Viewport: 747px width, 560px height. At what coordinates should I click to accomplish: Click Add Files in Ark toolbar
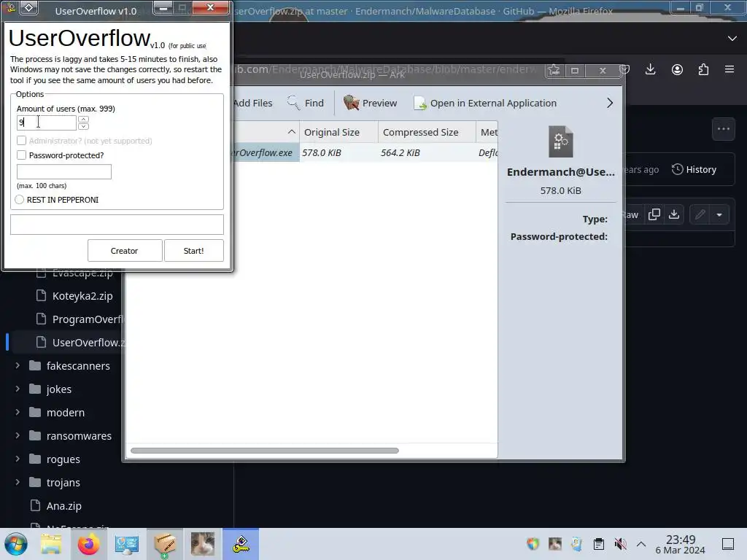point(253,103)
